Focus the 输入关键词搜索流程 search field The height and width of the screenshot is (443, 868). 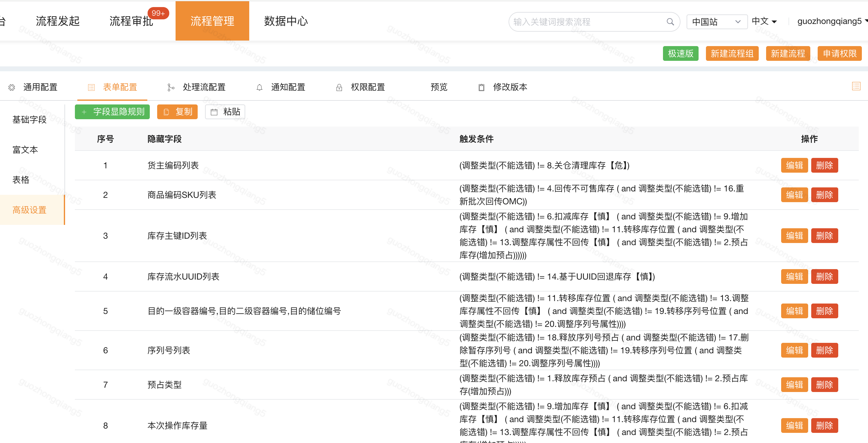[x=586, y=22]
